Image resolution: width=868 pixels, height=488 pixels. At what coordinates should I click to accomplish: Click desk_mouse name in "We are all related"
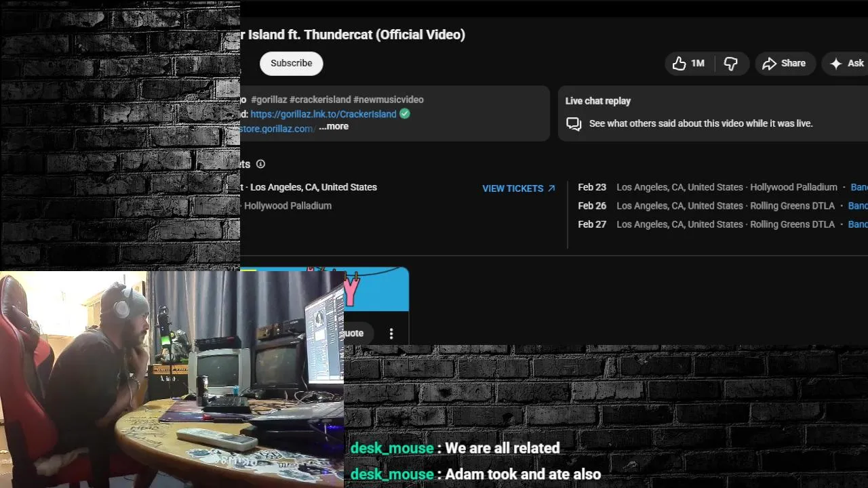(x=392, y=448)
